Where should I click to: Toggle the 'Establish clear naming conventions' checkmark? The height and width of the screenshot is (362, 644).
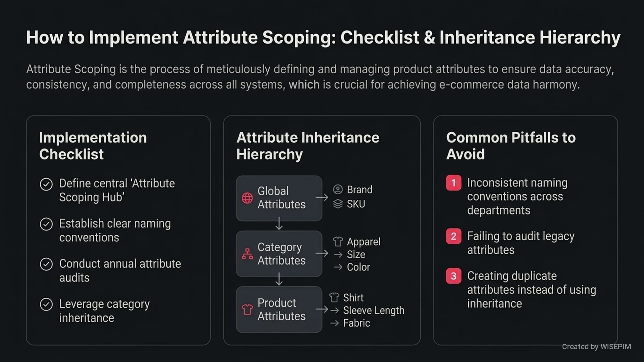point(46,224)
